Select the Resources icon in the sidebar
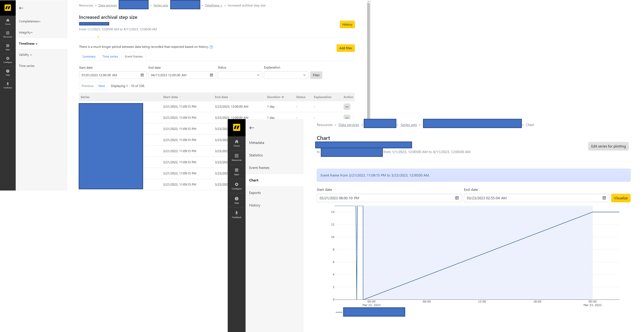Viewport: 644px width, 332px height. pos(8,34)
